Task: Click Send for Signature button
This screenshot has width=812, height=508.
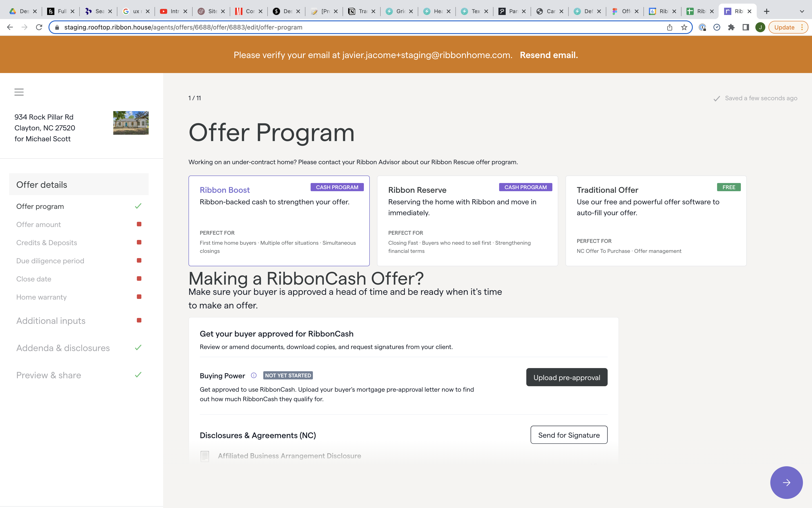Action: pyautogui.click(x=569, y=435)
